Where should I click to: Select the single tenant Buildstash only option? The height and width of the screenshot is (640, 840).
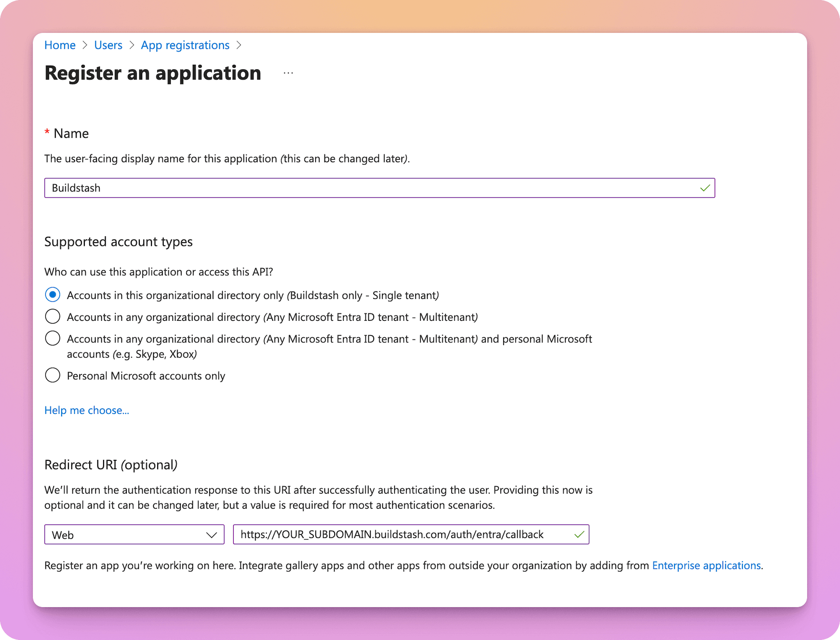pyautogui.click(x=52, y=295)
